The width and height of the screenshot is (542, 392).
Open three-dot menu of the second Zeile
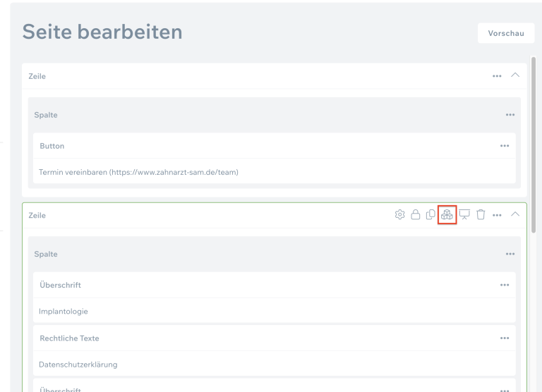(498, 214)
